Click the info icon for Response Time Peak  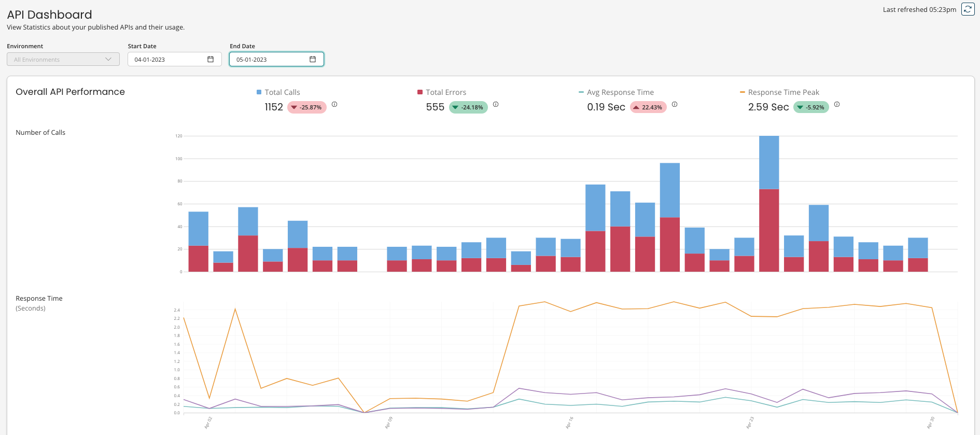(837, 104)
